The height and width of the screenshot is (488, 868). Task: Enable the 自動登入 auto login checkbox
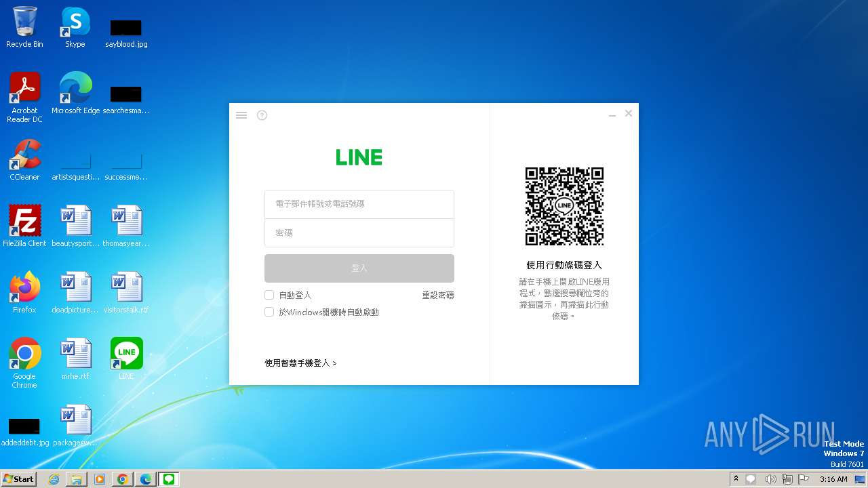(x=269, y=295)
